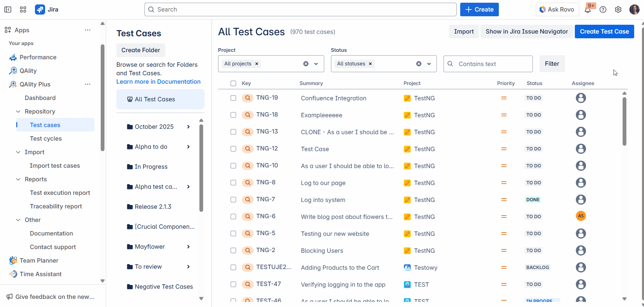Toggle the select-all checkbox in table header
The height and width of the screenshot is (307, 644).
click(233, 83)
